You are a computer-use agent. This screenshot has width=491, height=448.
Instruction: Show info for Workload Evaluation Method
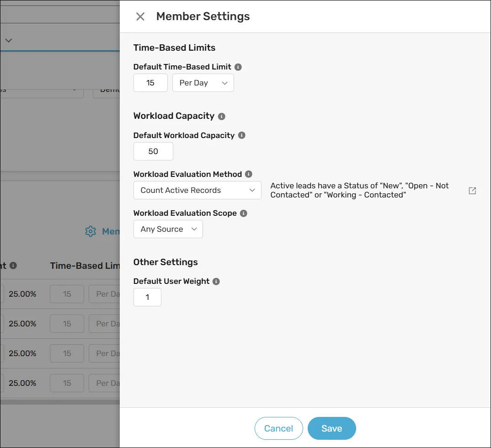[x=249, y=174]
